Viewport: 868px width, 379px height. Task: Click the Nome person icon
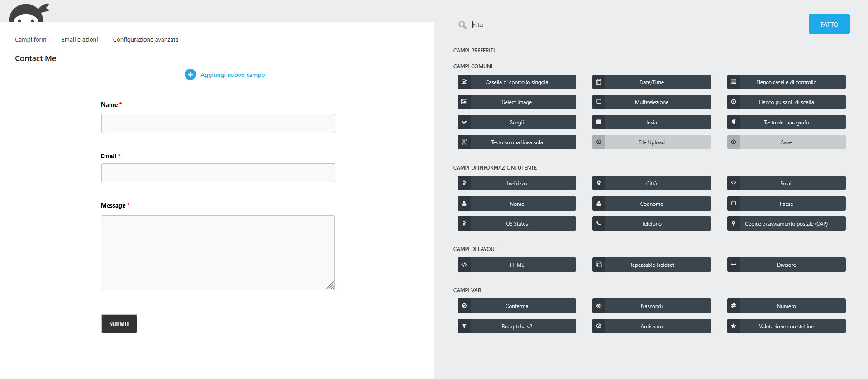pos(464,204)
